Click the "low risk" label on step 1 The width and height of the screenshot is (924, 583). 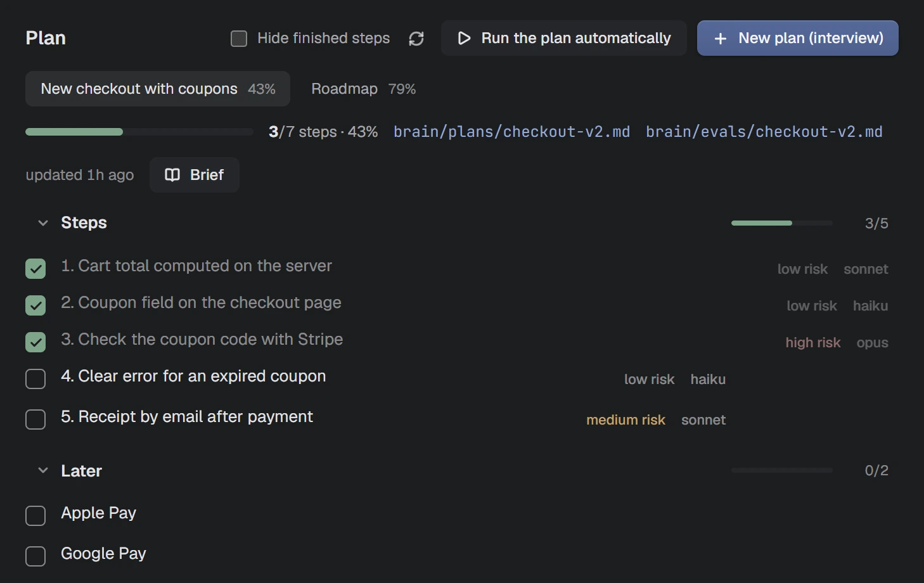pos(803,269)
